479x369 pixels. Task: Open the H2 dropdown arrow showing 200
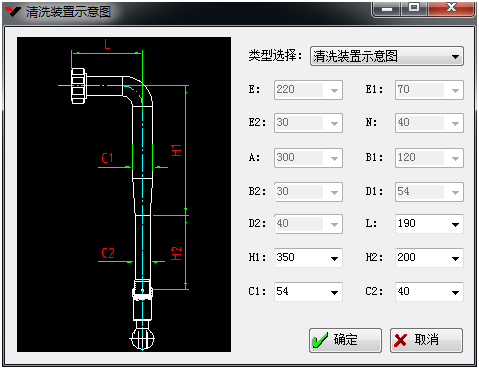(455, 258)
